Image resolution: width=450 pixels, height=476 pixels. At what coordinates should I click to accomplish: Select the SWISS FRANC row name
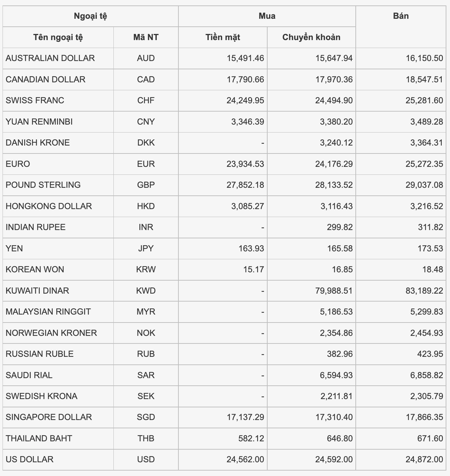coord(35,100)
